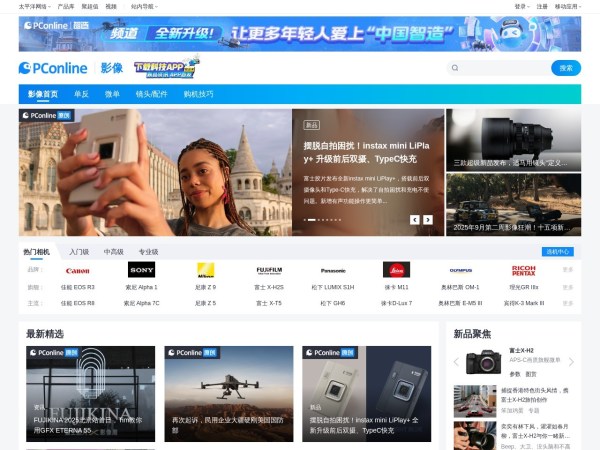Open the 登录 login dropdown

pyautogui.click(x=522, y=6)
